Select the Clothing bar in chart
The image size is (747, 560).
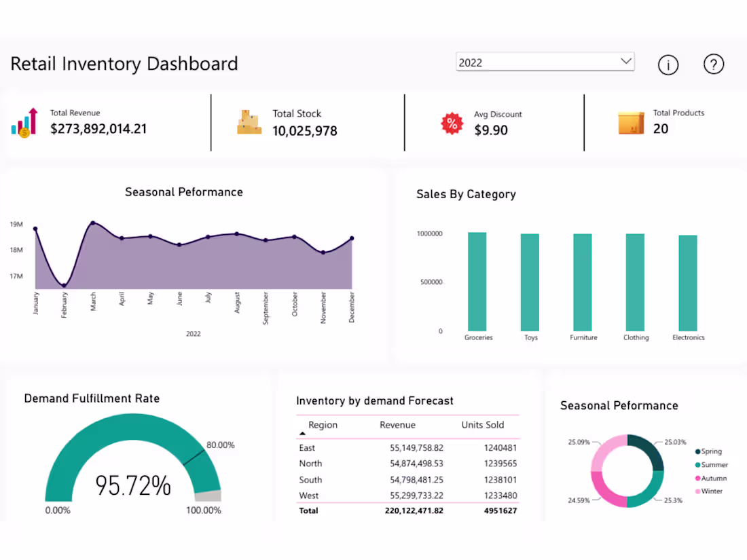[635, 282]
